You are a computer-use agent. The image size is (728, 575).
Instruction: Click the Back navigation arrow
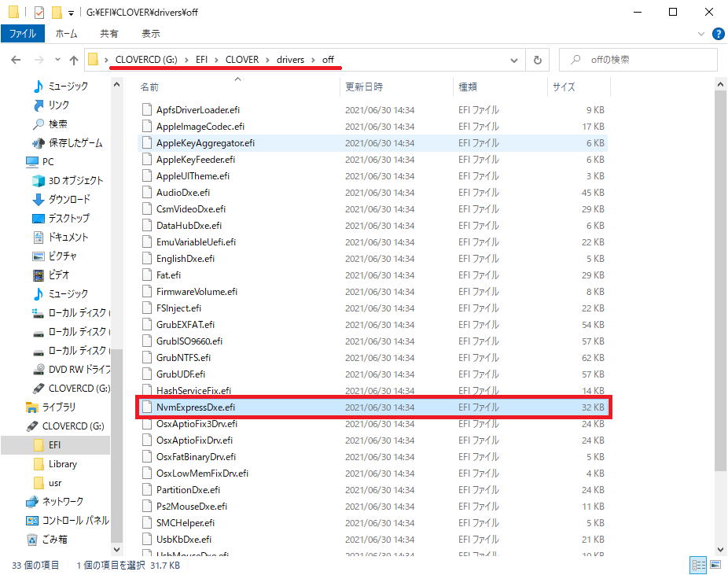[x=17, y=60]
